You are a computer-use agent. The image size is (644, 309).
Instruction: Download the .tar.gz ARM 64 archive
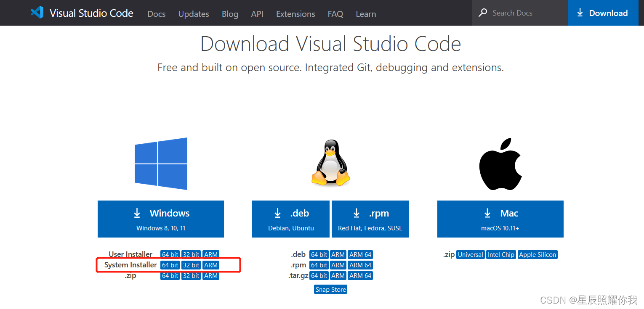click(x=360, y=275)
